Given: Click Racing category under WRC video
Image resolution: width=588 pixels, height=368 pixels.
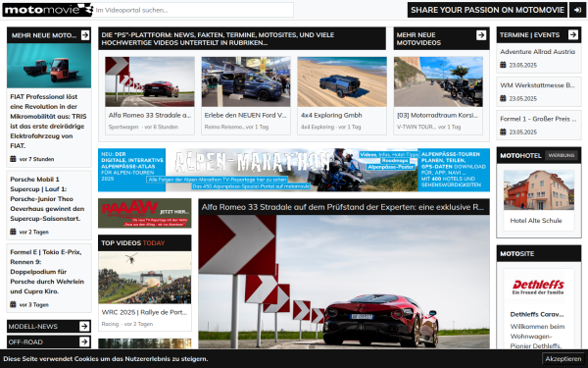Looking at the screenshot, I should click(110, 324).
